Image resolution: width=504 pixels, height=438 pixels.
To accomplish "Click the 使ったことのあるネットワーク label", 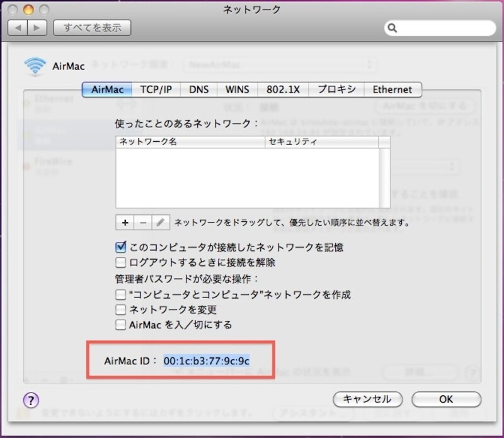I will point(186,124).
